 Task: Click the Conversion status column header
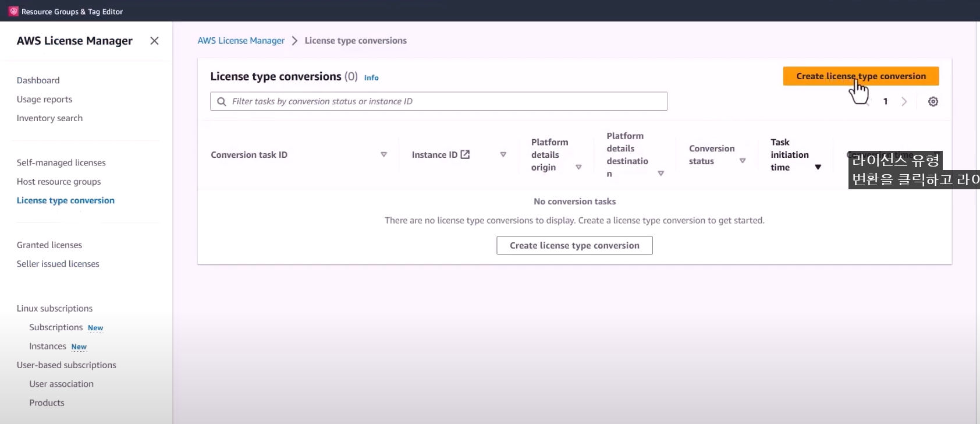coord(712,155)
